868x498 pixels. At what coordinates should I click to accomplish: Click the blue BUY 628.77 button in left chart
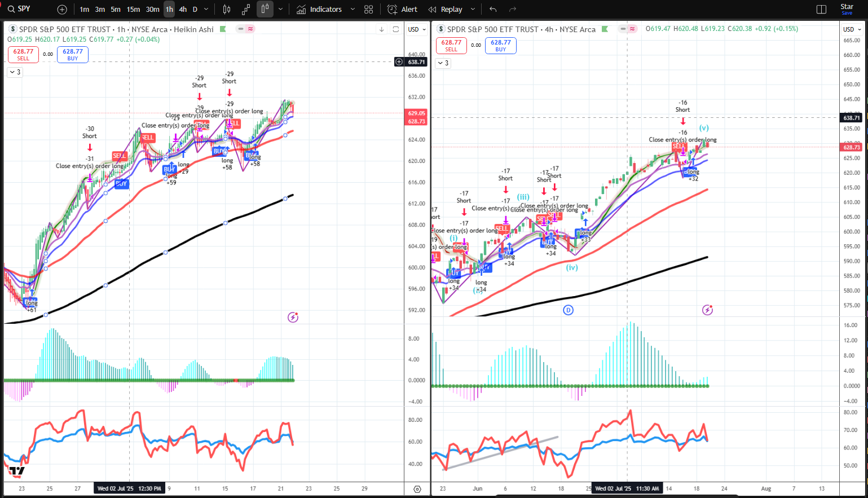coord(73,54)
